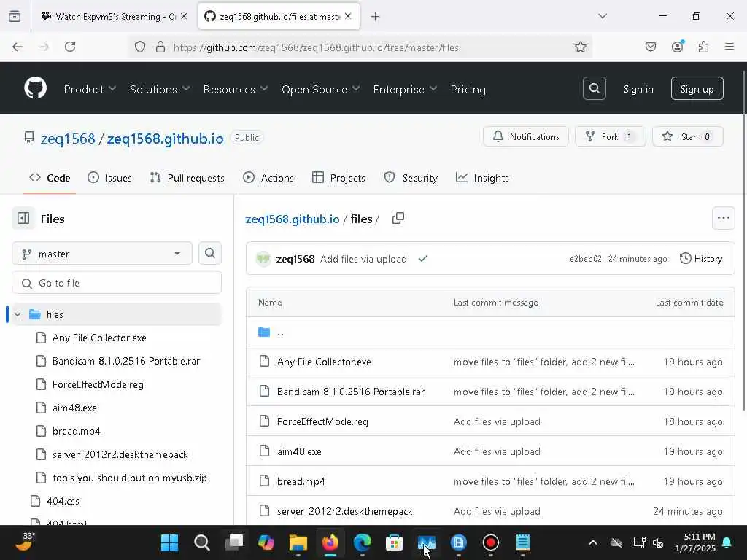Screen dimensions: 747x560
Task: Open the Pricing page
Action: coord(468,89)
